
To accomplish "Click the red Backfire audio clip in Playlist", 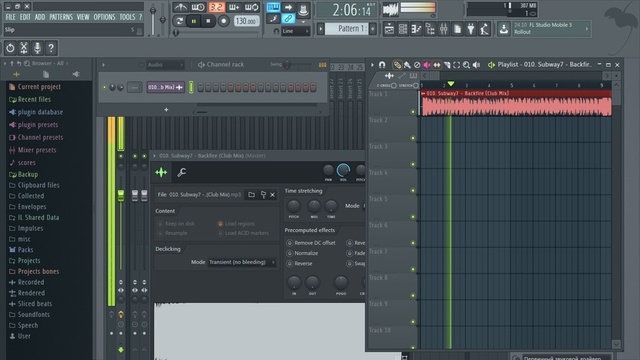I will coord(516,104).
